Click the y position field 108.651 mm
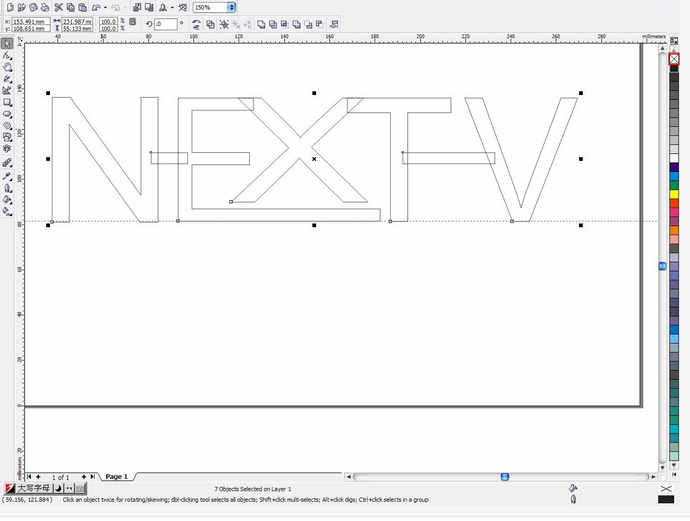690x521 pixels. pyautogui.click(x=31, y=28)
